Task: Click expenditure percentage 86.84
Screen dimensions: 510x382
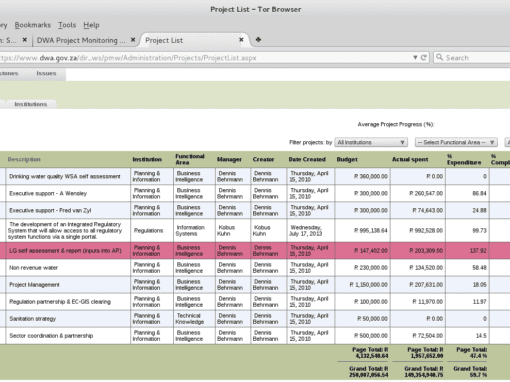Action: point(479,193)
